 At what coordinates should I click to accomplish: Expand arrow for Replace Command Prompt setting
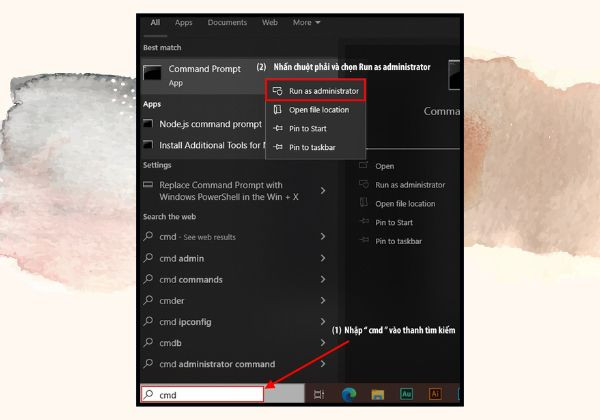pos(323,190)
